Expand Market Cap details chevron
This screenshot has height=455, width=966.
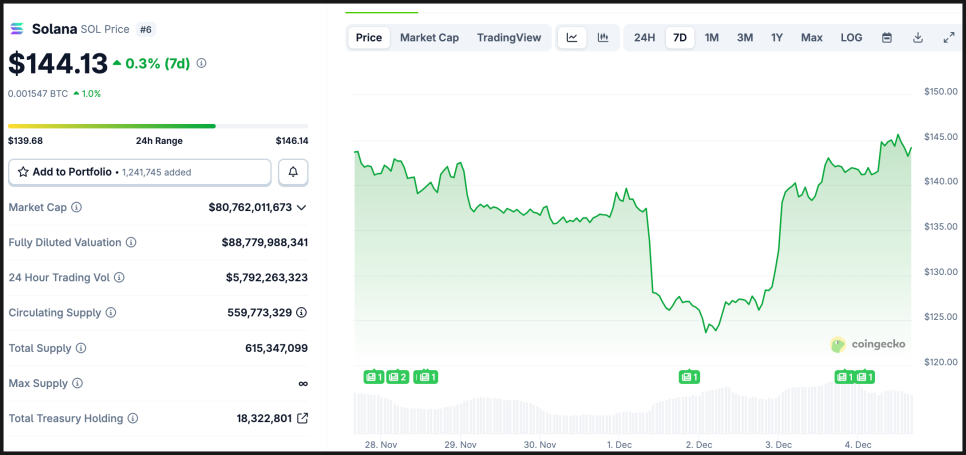tap(302, 207)
